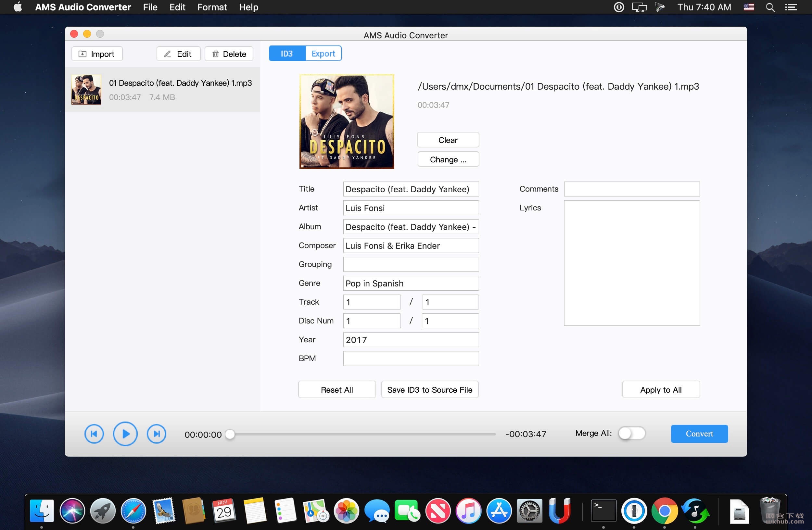Start playback with the Play button

tap(125, 434)
